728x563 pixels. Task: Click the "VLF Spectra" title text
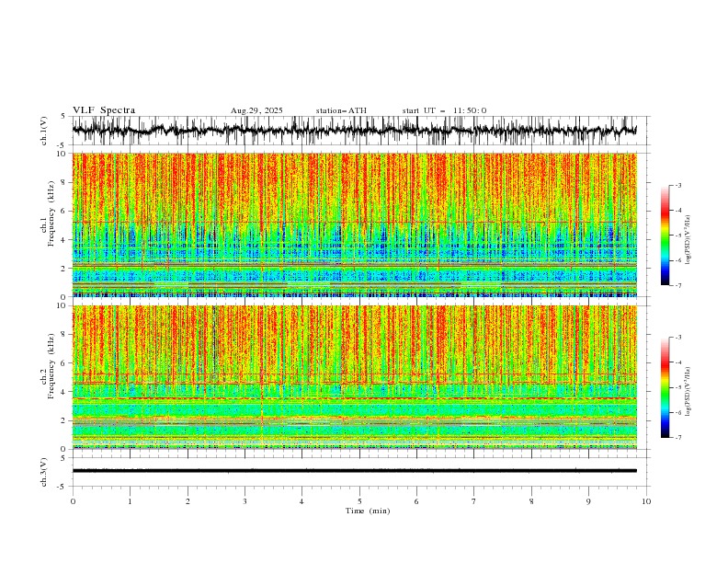pyautogui.click(x=104, y=110)
